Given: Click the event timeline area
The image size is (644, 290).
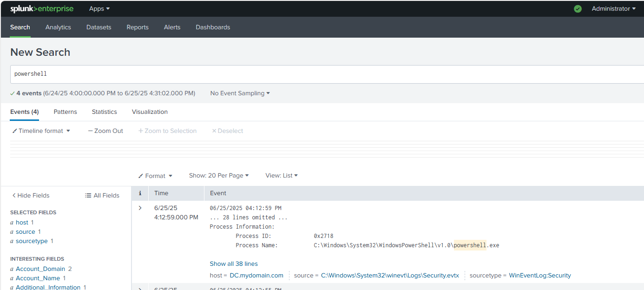Looking at the screenshot, I should pos(327,149).
